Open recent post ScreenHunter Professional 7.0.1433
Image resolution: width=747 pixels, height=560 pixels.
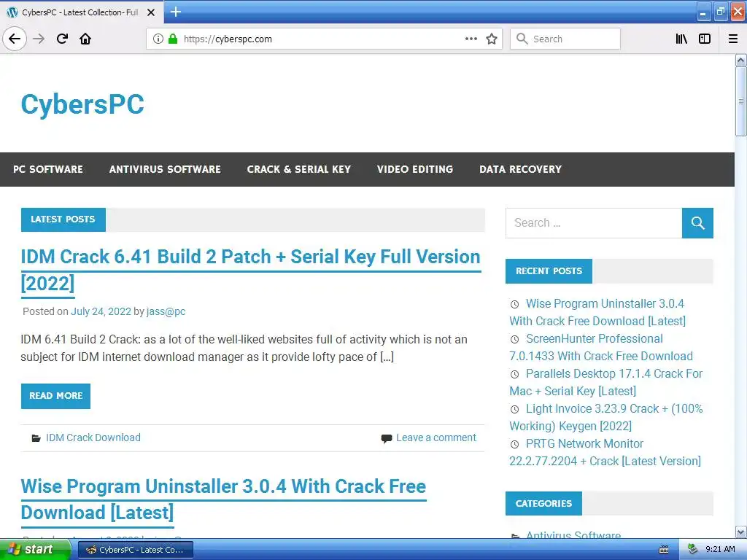click(x=601, y=348)
